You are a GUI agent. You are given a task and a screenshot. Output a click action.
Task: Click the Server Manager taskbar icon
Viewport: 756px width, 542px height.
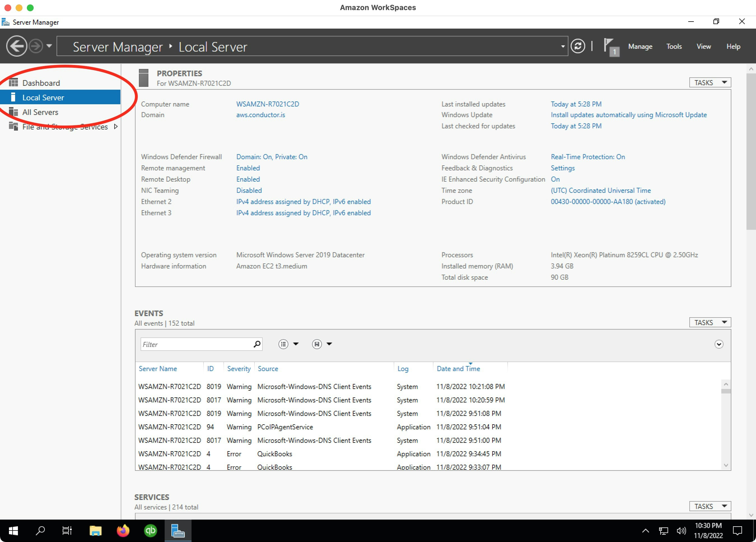click(178, 531)
